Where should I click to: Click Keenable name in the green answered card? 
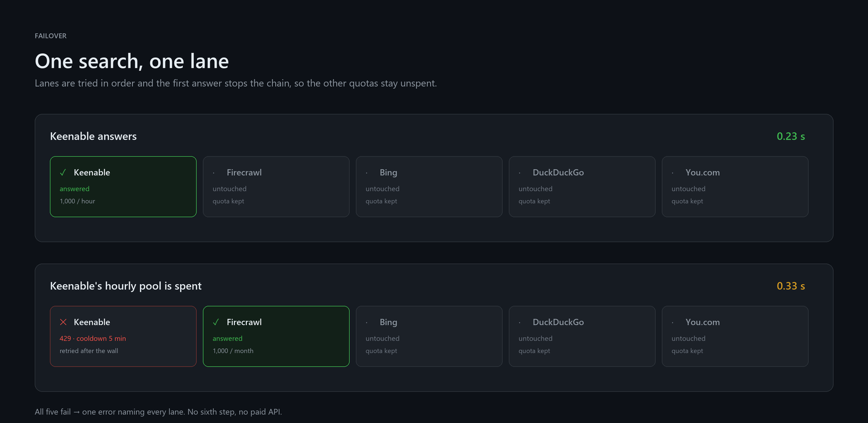(92, 172)
